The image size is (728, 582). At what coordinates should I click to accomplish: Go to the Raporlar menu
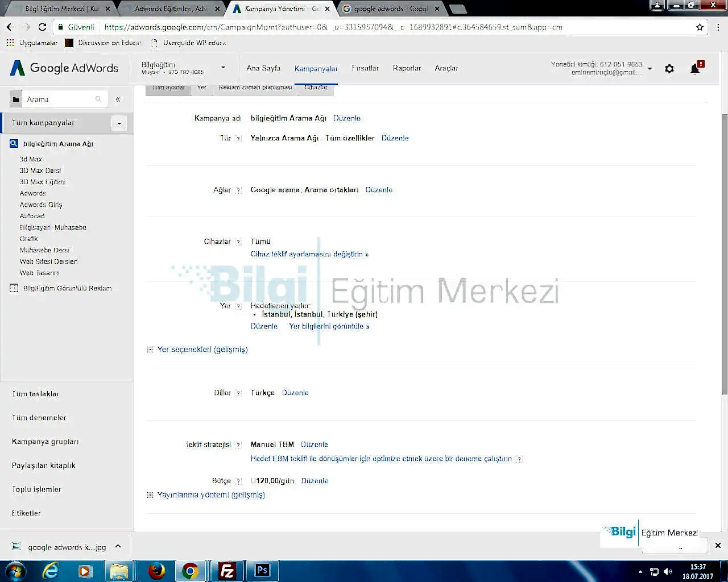coord(407,68)
